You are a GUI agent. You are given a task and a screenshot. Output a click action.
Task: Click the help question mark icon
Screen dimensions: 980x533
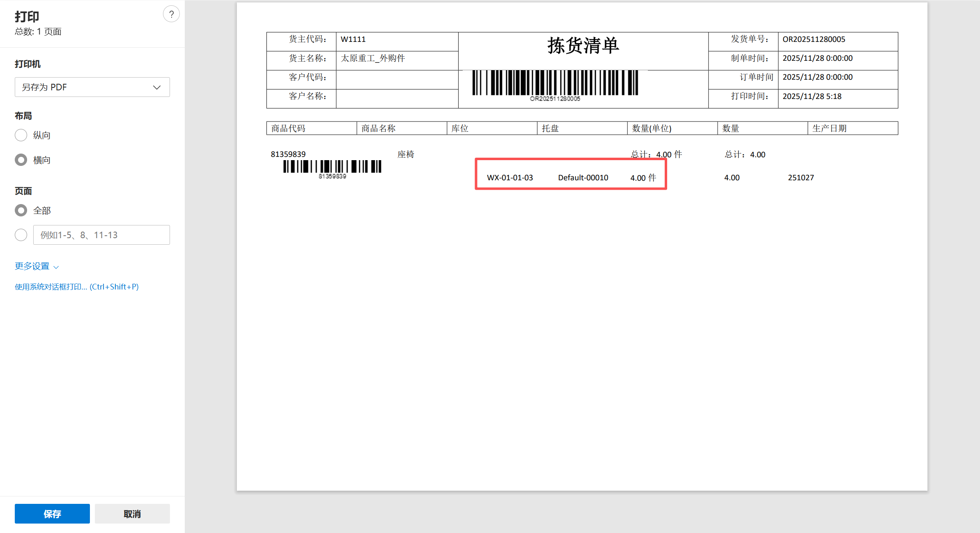171,14
